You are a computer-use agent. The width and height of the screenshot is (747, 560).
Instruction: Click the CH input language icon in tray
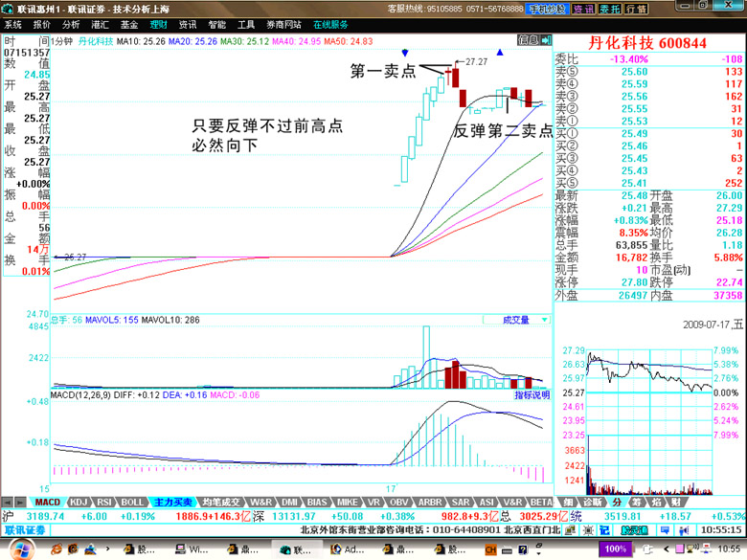pos(490,550)
